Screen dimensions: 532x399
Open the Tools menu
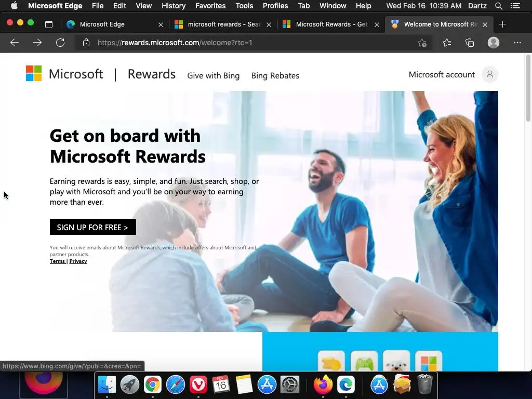click(244, 6)
